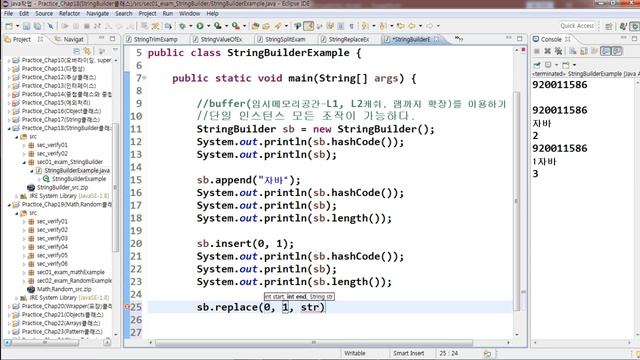Open the File menu
Viewport: 640px width, 360px height.
tap(8, 13)
